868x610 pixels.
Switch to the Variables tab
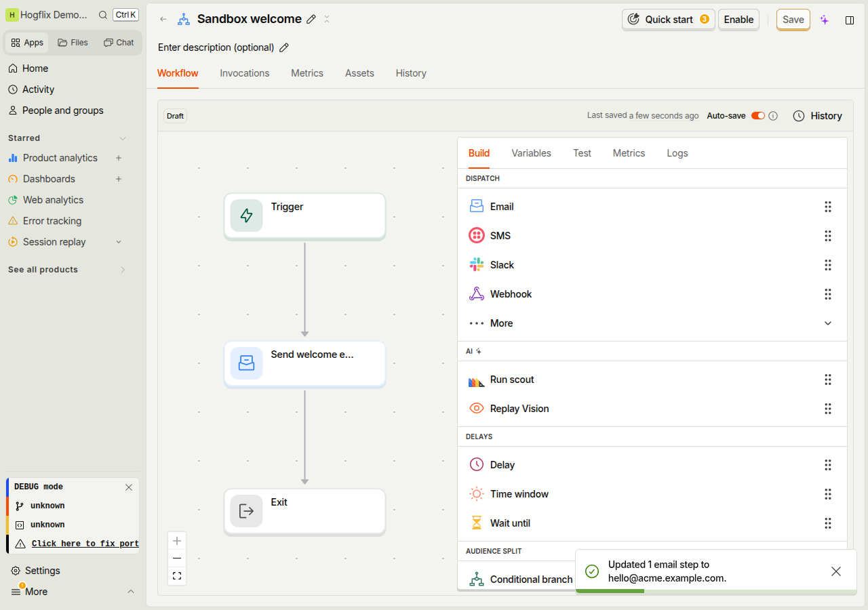coord(531,153)
